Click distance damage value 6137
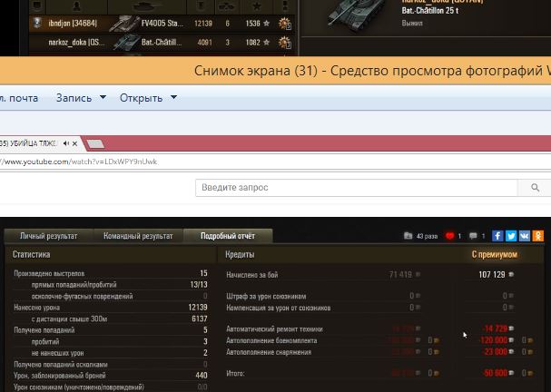 pyautogui.click(x=199, y=318)
